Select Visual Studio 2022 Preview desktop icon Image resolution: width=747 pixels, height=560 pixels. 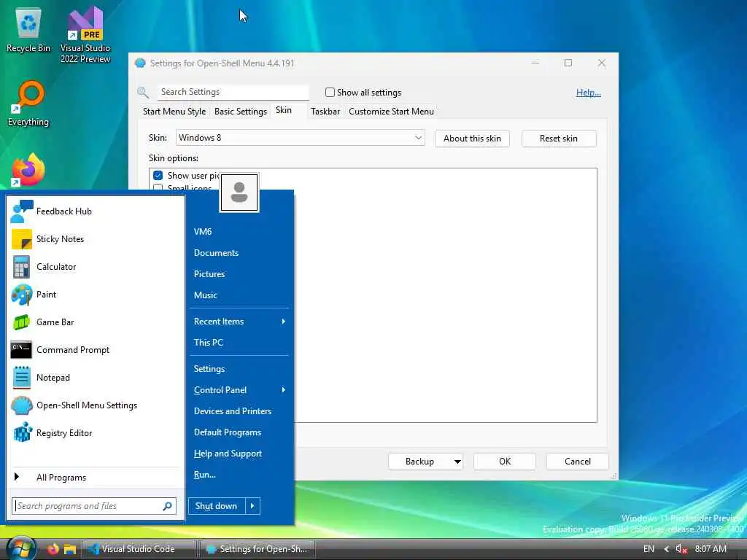click(85, 34)
